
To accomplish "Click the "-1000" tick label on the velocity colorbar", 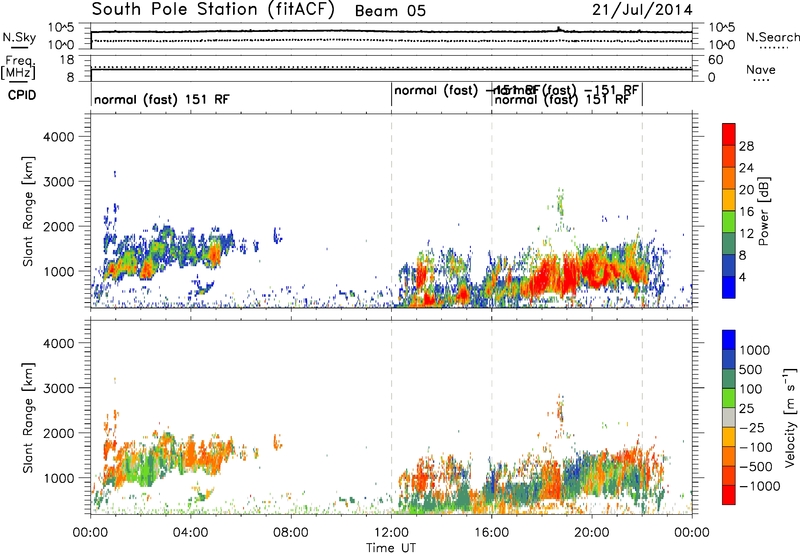I will click(x=760, y=486).
